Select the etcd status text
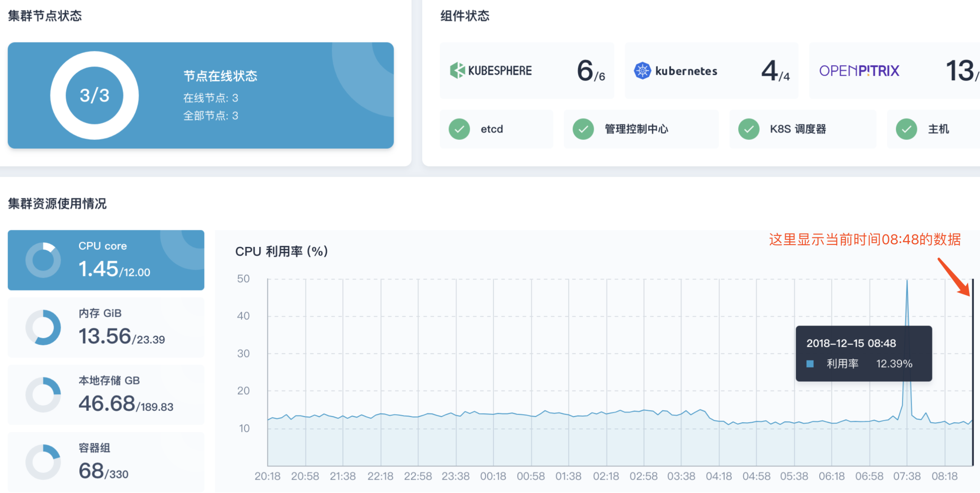 [492, 129]
